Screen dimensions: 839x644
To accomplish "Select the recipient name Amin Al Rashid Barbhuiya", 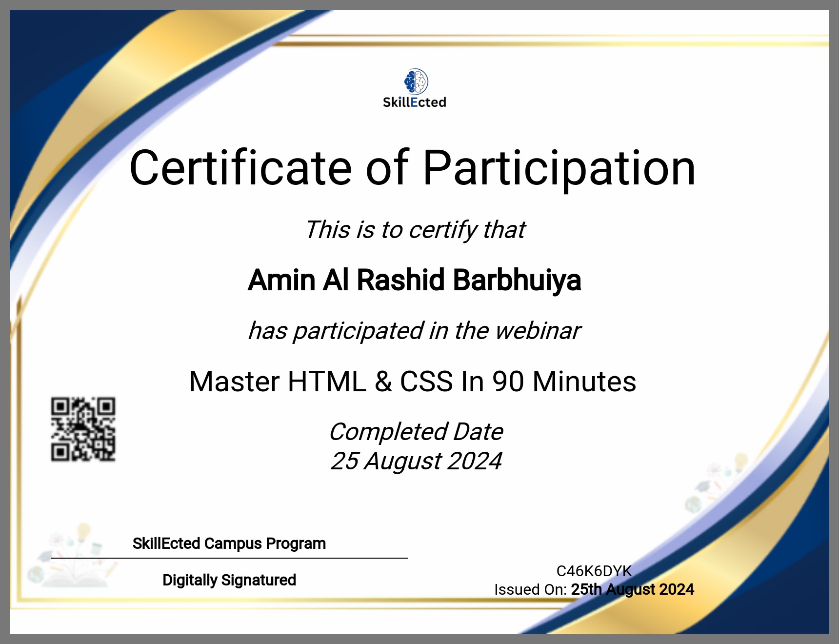I will 414,280.
